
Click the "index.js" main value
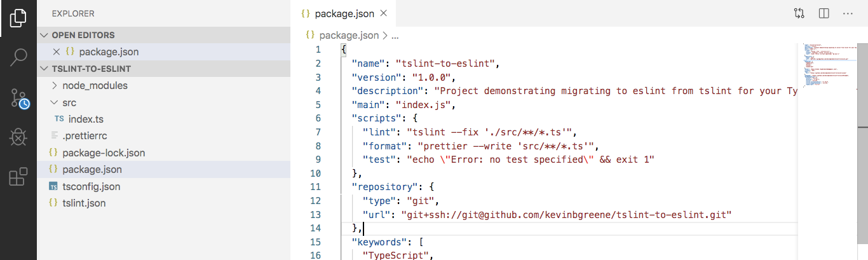pyautogui.click(x=424, y=104)
